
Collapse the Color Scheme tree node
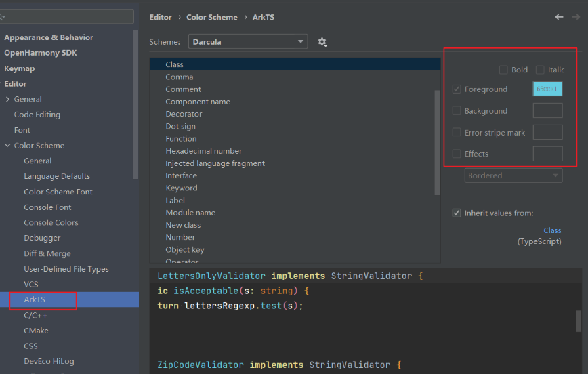(7, 146)
